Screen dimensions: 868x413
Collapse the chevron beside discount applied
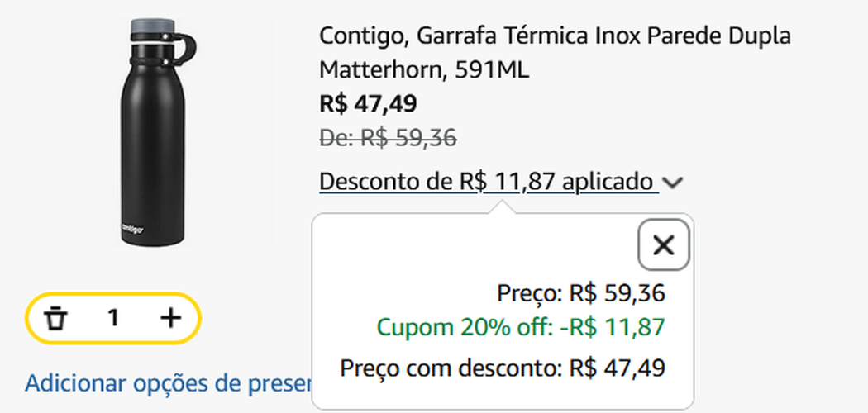point(674,183)
